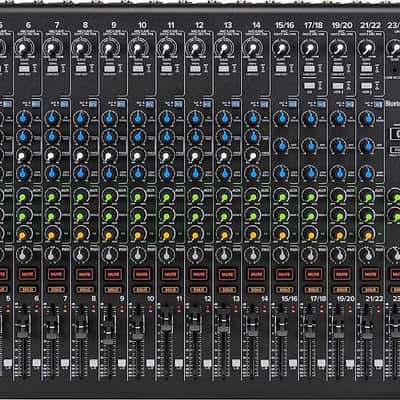
Task: Push small blue button above channel 19/20 EQ knobs
Action: click(350, 104)
